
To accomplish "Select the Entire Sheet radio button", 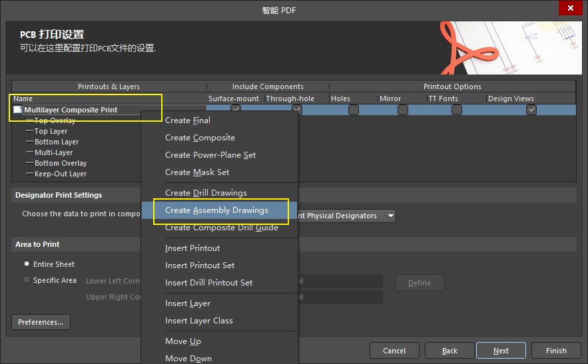I will (x=27, y=264).
